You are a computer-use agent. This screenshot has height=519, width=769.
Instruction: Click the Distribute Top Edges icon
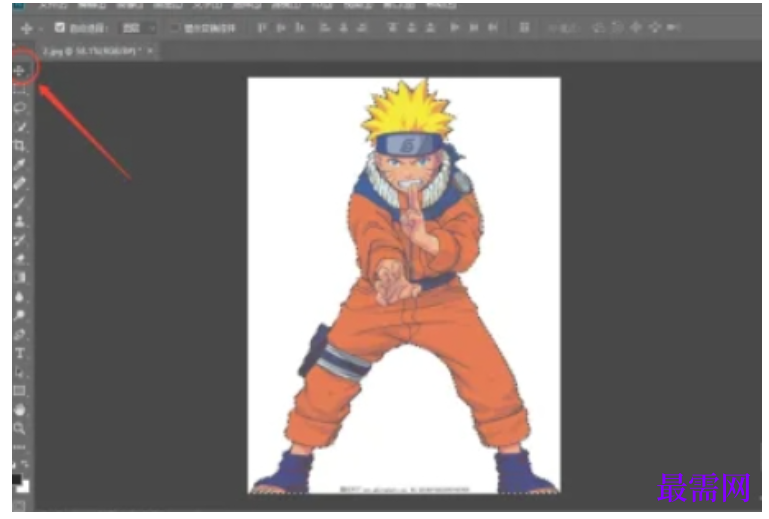392,27
